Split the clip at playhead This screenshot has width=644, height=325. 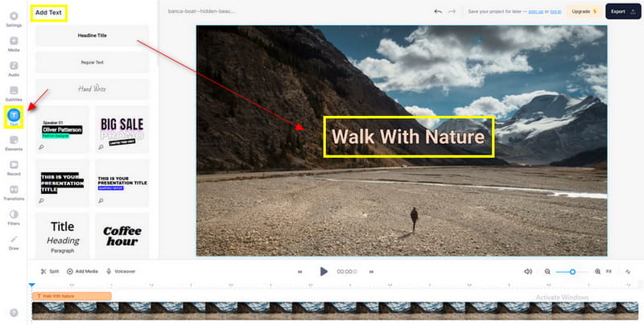click(x=50, y=271)
